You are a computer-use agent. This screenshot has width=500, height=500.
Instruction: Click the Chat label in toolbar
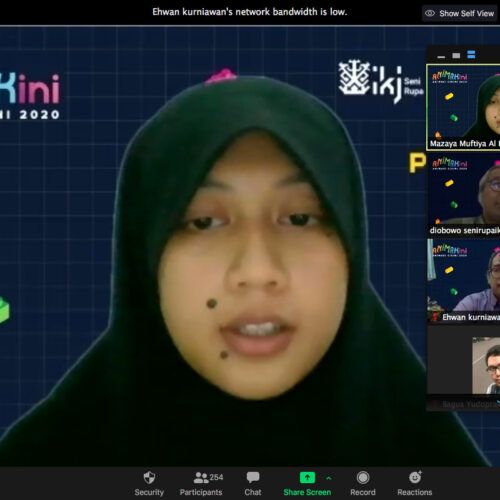point(253,492)
